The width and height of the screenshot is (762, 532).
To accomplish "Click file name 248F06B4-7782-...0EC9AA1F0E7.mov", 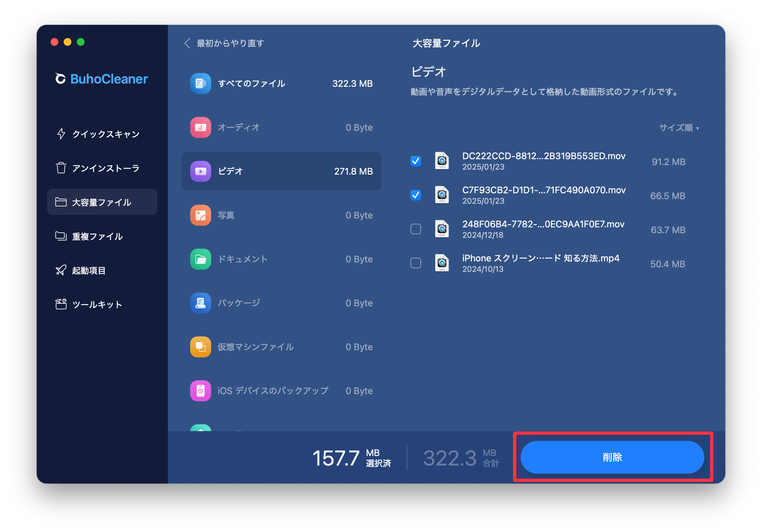I will point(543,224).
